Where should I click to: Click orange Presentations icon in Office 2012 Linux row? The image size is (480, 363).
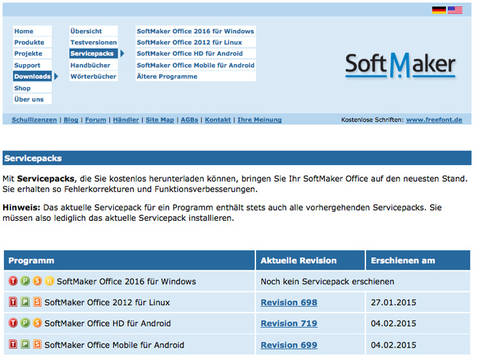point(37,302)
